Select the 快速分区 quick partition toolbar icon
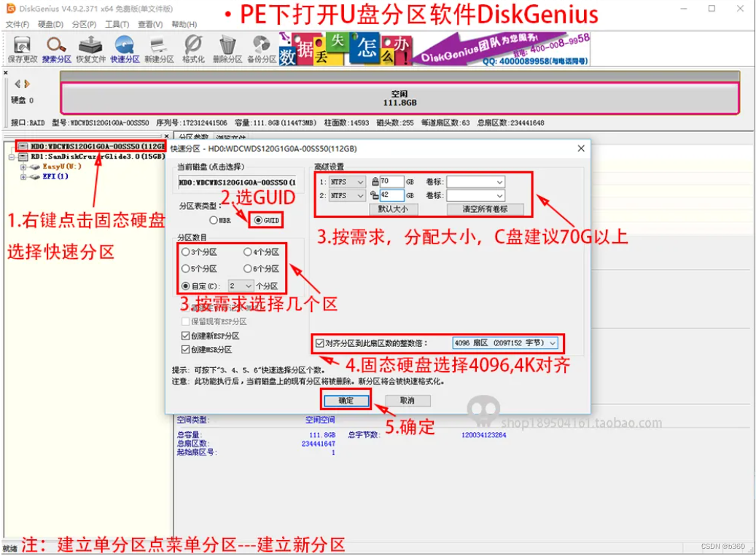The width and height of the screenshot is (756, 556). 125,50
